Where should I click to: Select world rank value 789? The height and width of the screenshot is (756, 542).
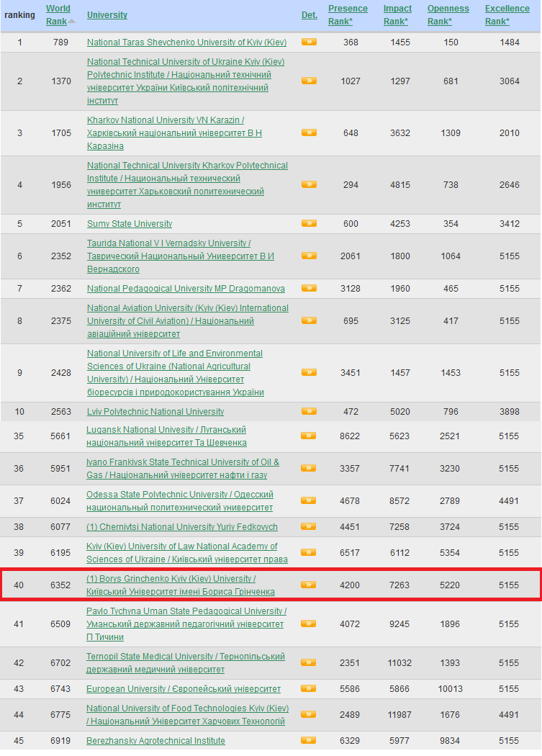(60, 42)
